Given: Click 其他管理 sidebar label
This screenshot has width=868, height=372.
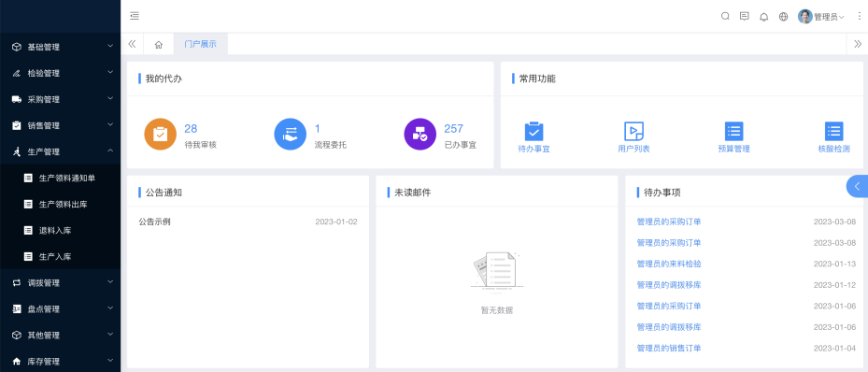Looking at the screenshot, I should 44,335.
